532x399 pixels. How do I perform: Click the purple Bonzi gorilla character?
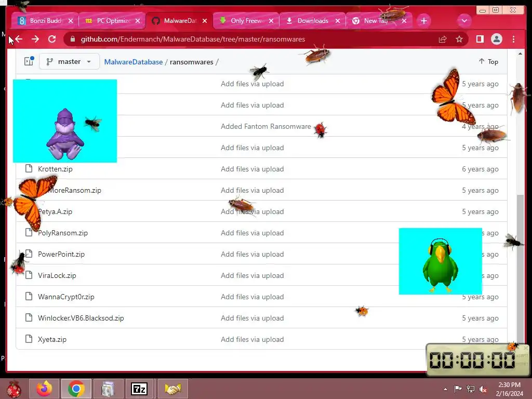point(65,135)
